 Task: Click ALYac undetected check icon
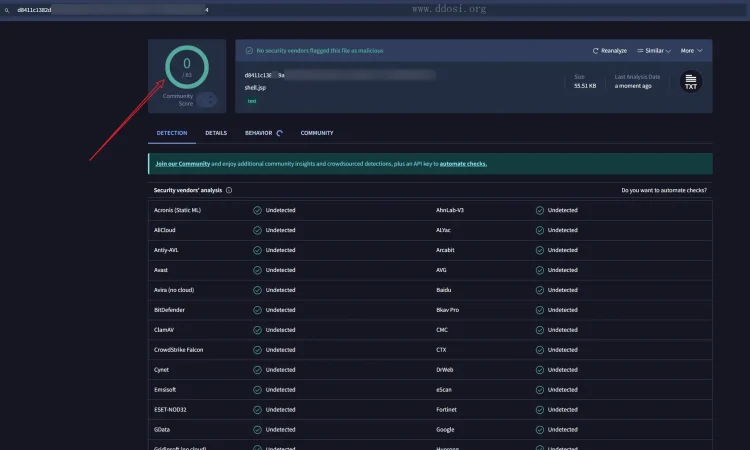tap(540, 230)
